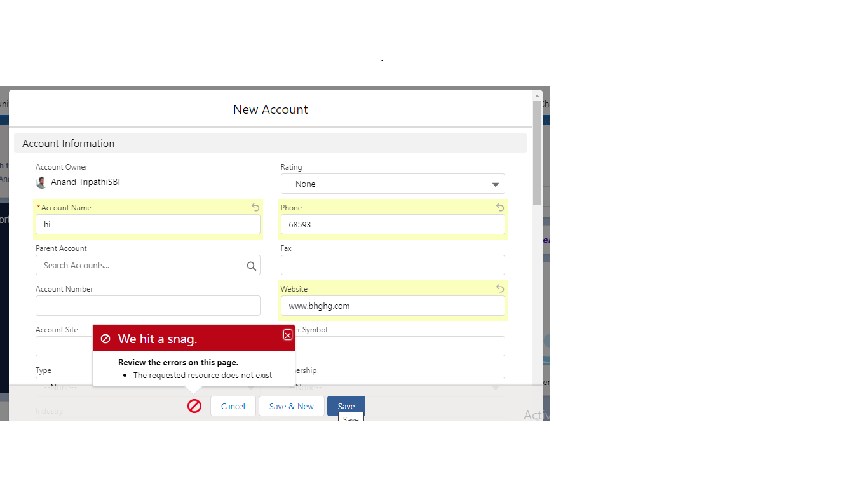The width and height of the screenshot is (868, 488).
Task: Click the red prohibition icon beside Cancel
Action: click(x=194, y=406)
